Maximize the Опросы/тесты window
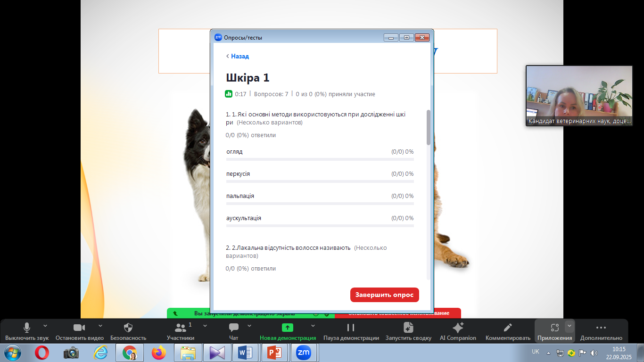 tap(406, 37)
